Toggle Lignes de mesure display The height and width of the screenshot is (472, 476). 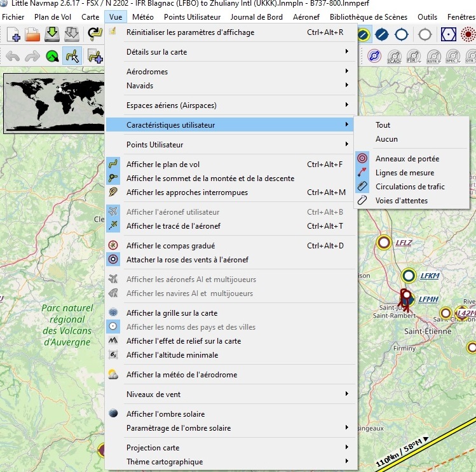tap(404, 173)
